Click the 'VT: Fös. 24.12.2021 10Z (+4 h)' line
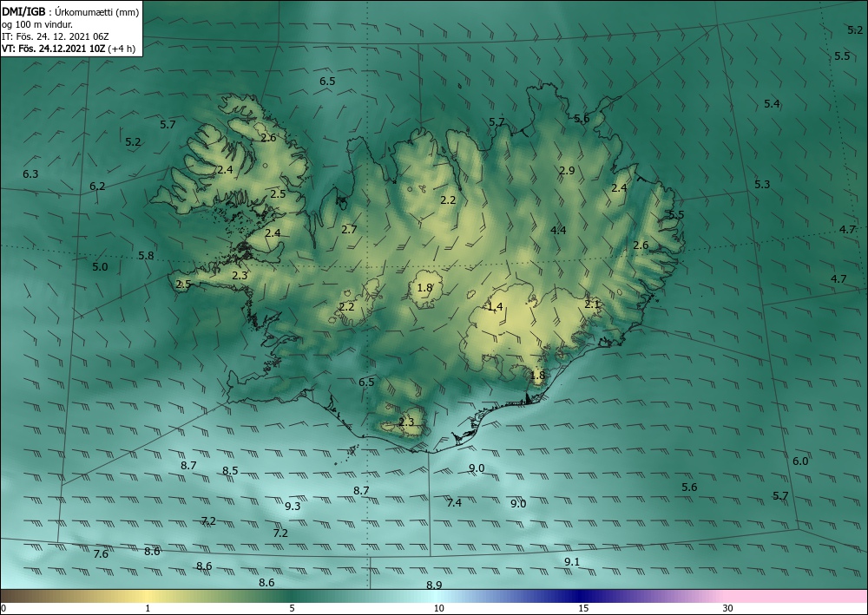The width and height of the screenshot is (868, 615). click(x=68, y=49)
